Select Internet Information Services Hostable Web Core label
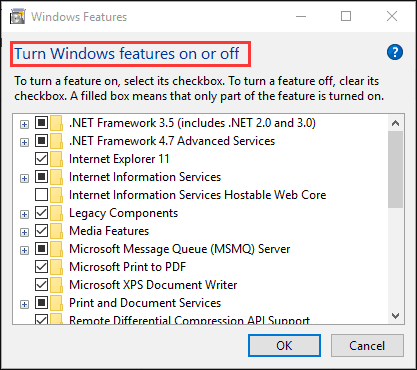The image size is (417, 370). [197, 195]
